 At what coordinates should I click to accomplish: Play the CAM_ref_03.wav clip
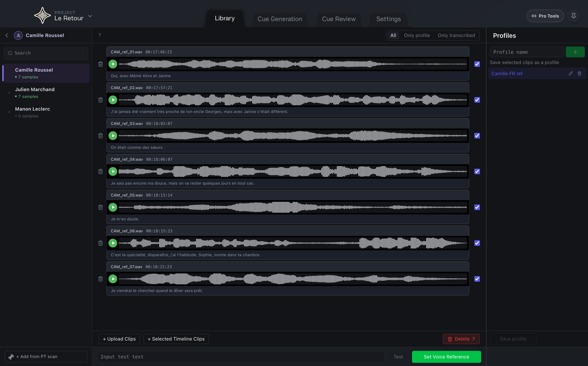coord(113,136)
